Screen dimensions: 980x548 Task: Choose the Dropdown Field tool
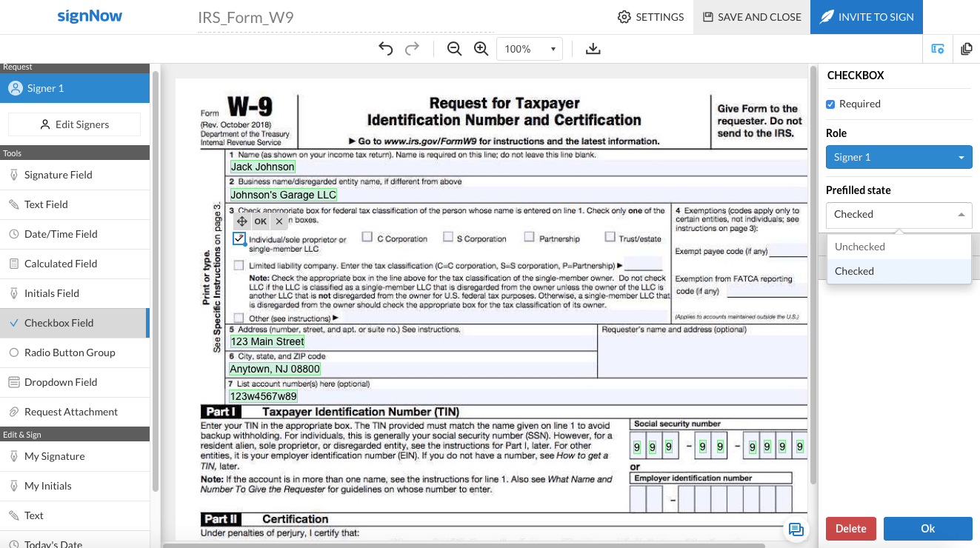pos(75,382)
